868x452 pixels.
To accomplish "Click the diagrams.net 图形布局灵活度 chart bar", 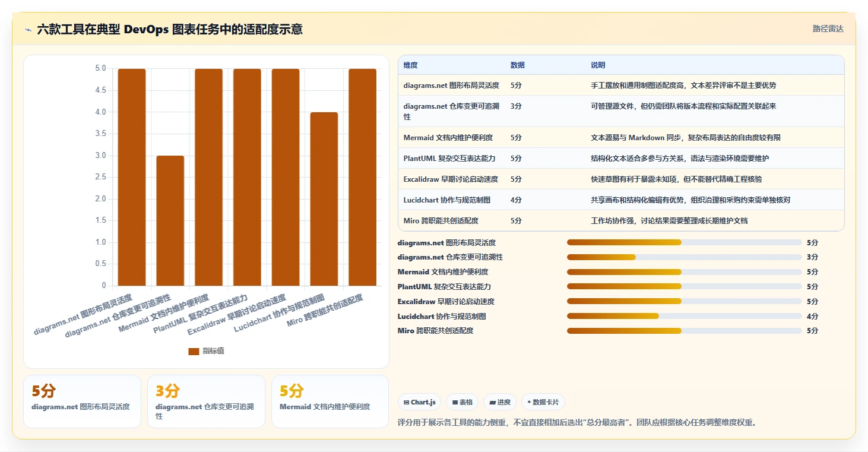I will [x=132, y=177].
